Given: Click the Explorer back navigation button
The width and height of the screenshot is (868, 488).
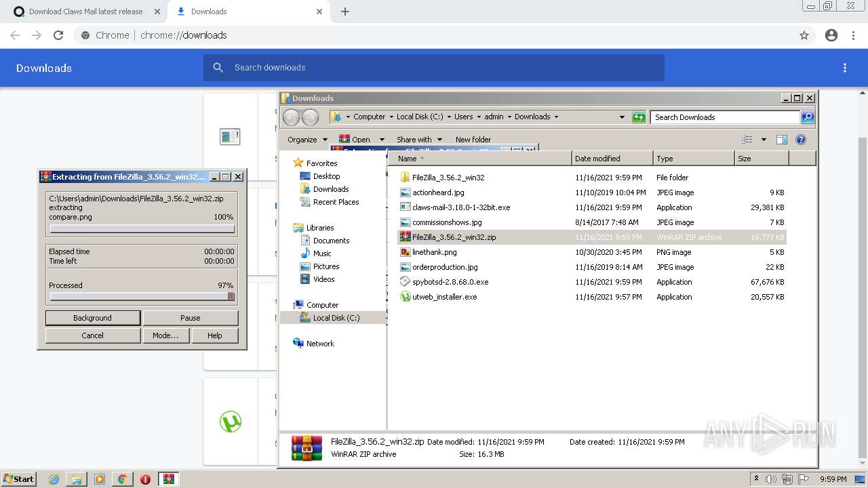Looking at the screenshot, I should coord(291,117).
